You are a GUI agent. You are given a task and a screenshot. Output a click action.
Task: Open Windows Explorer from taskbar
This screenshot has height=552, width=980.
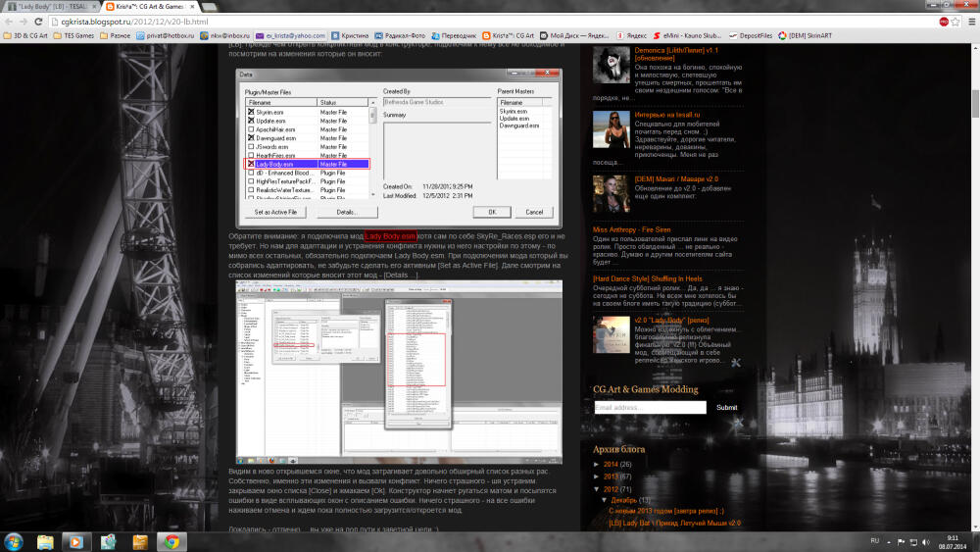tap(45, 541)
